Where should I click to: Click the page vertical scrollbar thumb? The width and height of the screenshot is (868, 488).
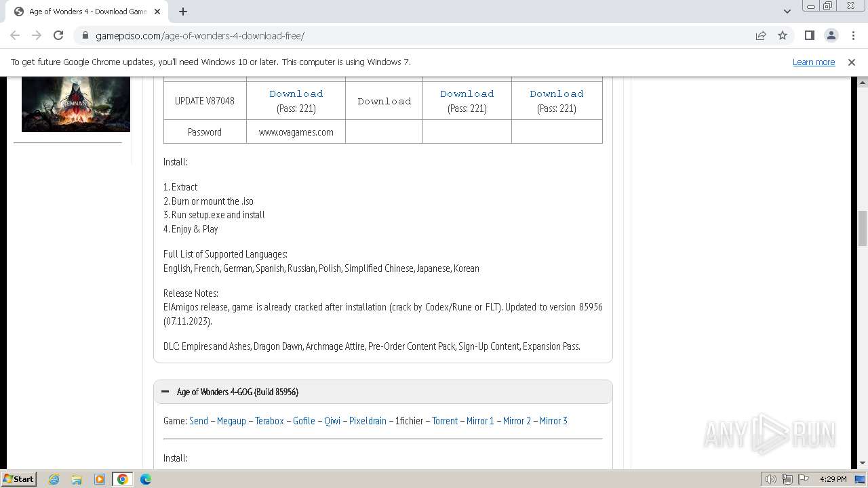[x=862, y=228]
